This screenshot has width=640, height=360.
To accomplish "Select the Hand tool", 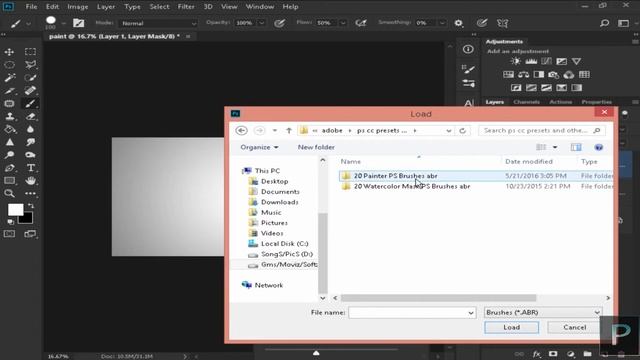I will 30,181.
